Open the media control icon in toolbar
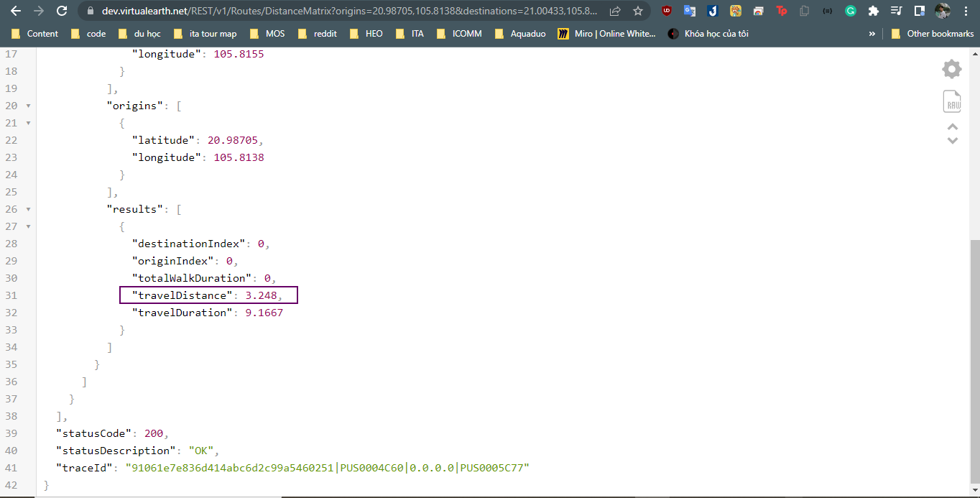The width and height of the screenshot is (980, 498). click(896, 11)
